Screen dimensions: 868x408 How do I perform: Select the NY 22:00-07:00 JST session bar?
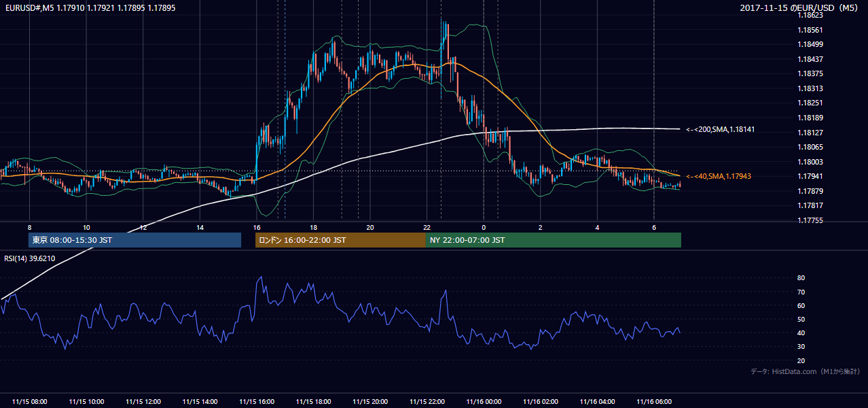click(554, 240)
